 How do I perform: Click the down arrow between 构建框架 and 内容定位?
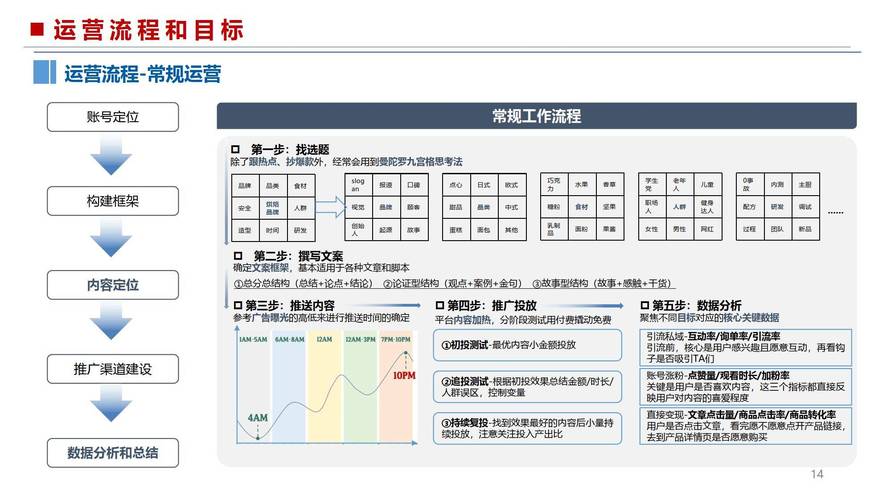pyautogui.click(x=111, y=239)
